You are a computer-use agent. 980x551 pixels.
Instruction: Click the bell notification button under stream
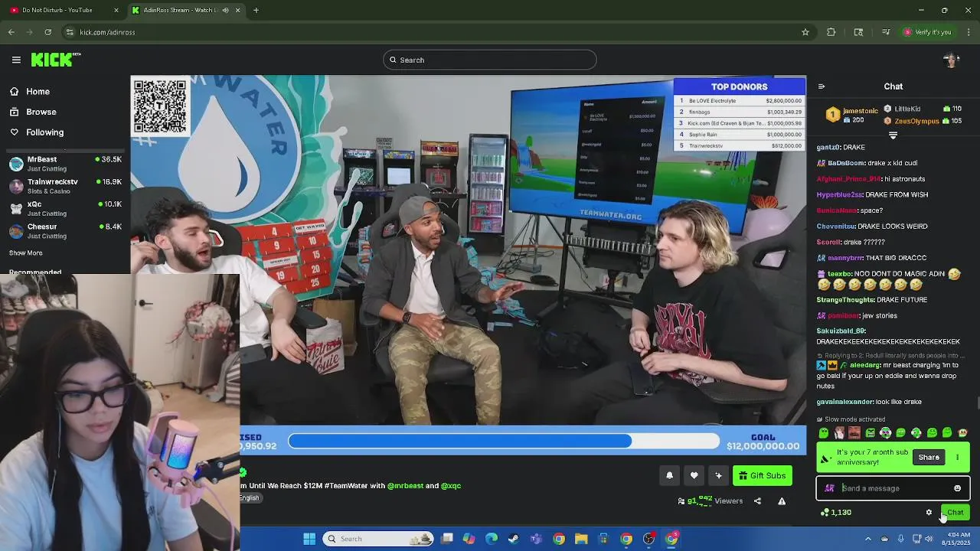pos(669,476)
